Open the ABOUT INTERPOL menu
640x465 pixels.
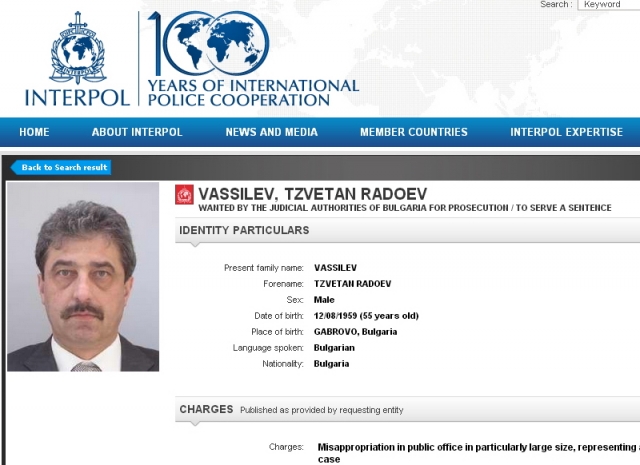coord(138,132)
